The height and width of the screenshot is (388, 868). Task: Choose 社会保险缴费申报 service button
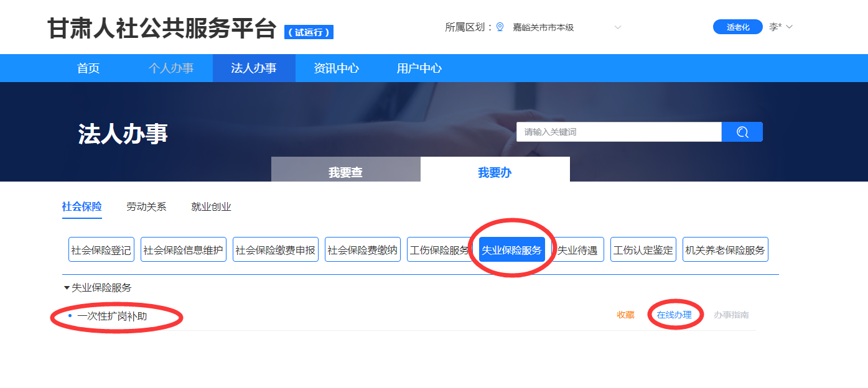pyautogui.click(x=275, y=250)
